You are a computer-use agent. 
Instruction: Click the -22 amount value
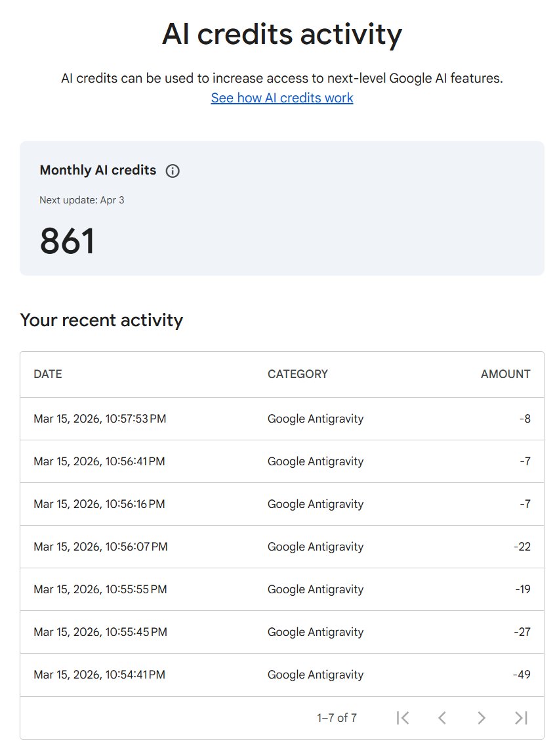[x=522, y=547]
